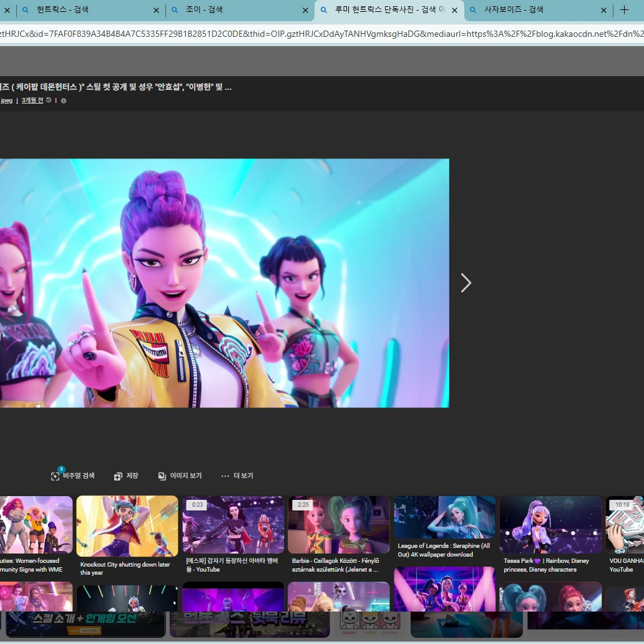Close the 루미 헌트릭스 단독사진 tab
This screenshot has width=644, height=644.
tap(454, 10)
